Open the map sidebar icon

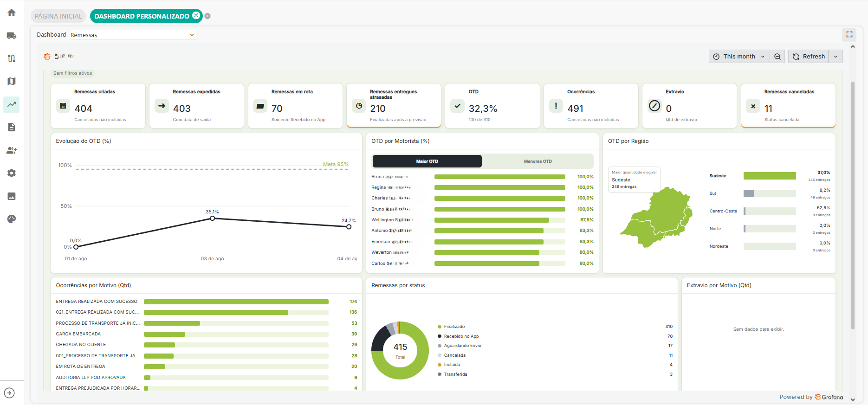(12, 81)
